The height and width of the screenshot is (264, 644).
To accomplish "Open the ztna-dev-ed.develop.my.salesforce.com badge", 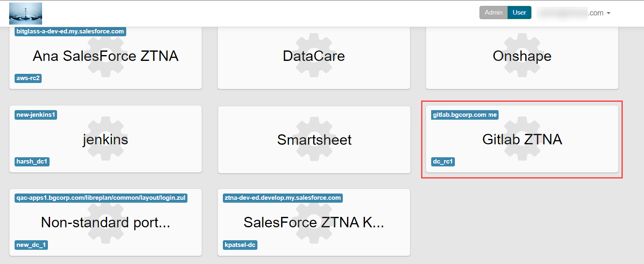I will point(283,198).
